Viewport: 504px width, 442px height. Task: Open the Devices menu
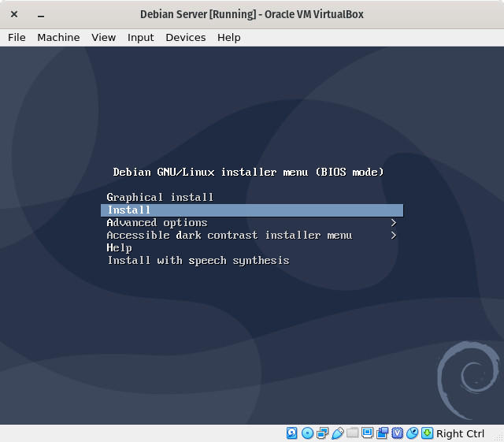click(x=186, y=37)
